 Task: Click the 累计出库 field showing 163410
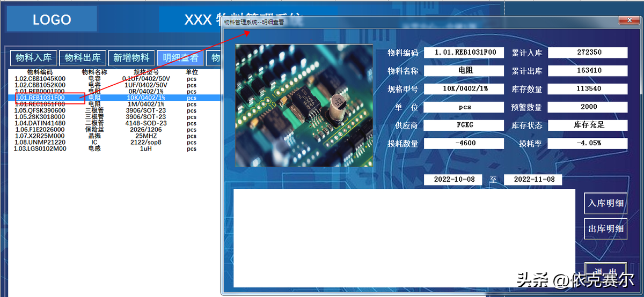click(588, 71)
